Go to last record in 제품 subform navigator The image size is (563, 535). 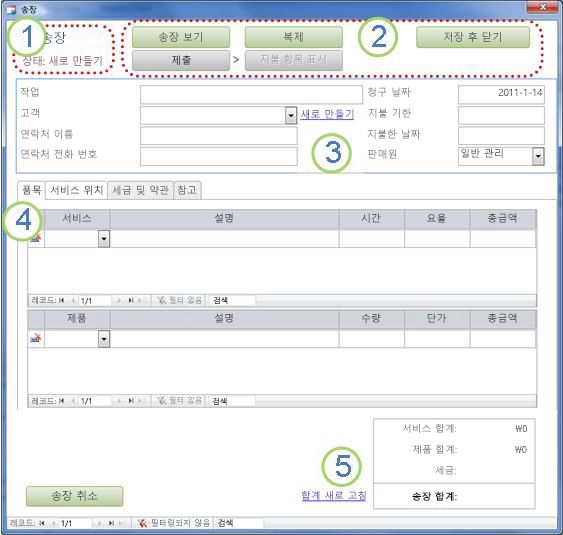pos(131,401)
